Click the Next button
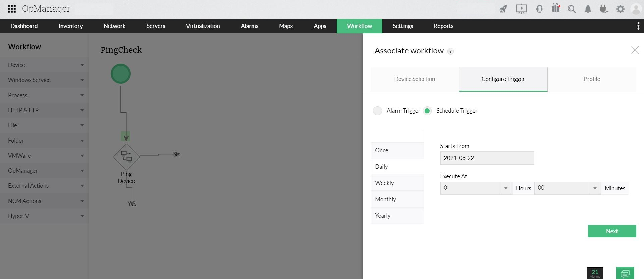This screenshot has height=279, width=644. click(612, 231)
